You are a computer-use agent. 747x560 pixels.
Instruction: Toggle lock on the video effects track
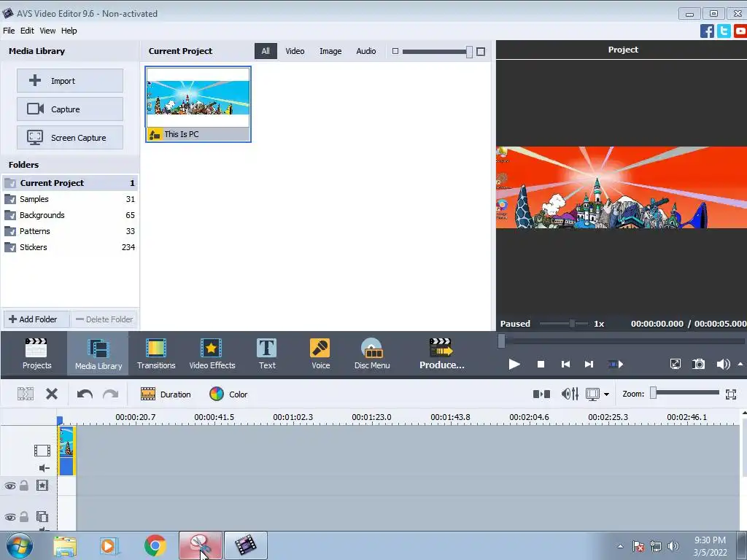24,485
